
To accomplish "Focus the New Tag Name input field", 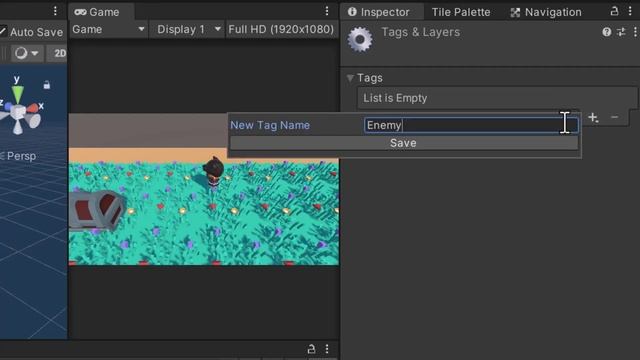I will pos(471,125).
